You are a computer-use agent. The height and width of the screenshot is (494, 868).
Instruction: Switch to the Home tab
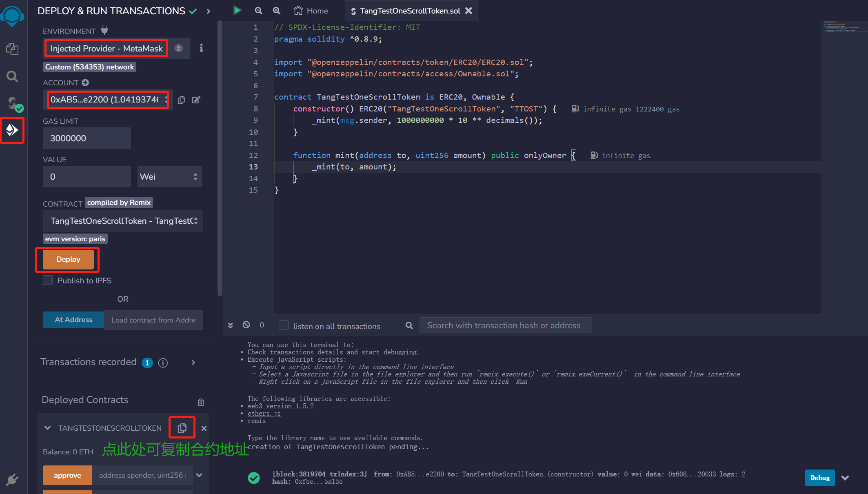pos(311,10)
